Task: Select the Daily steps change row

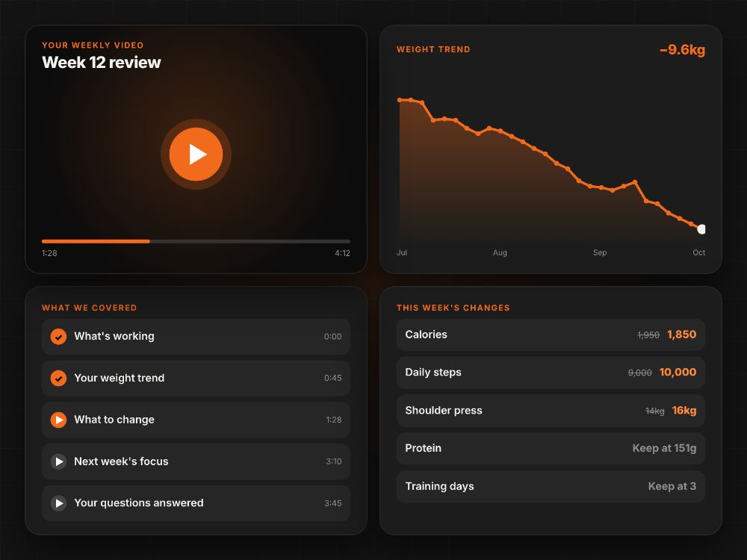Action: pos(551,373)
